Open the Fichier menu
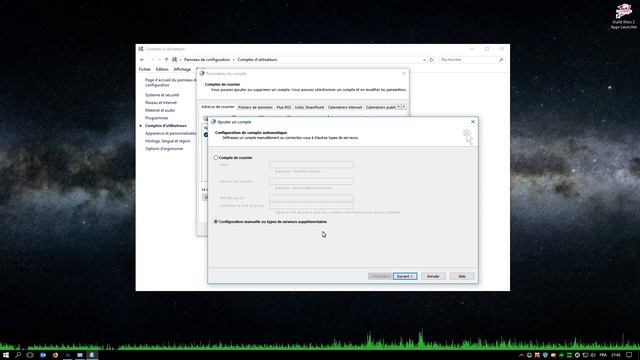 (x=144, y=69)
